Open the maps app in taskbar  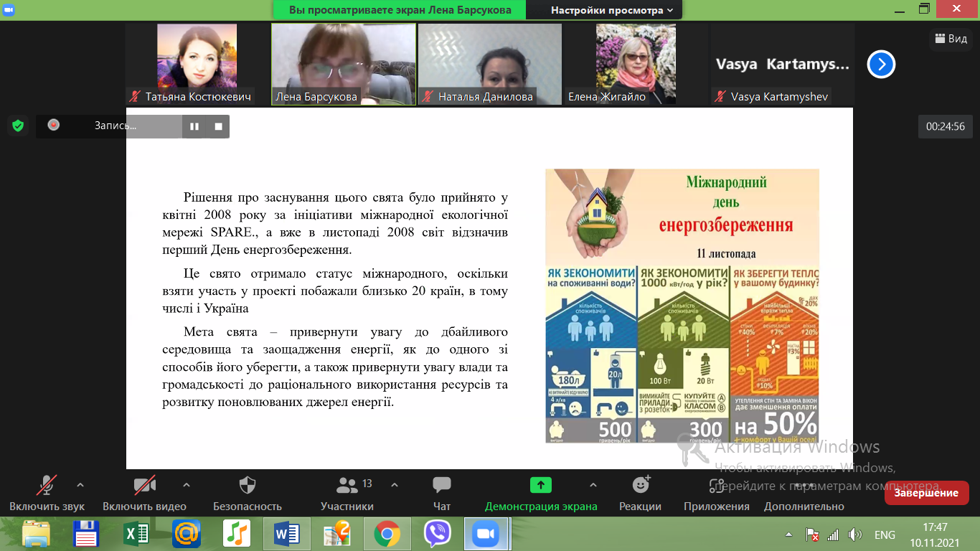(336, 534)
